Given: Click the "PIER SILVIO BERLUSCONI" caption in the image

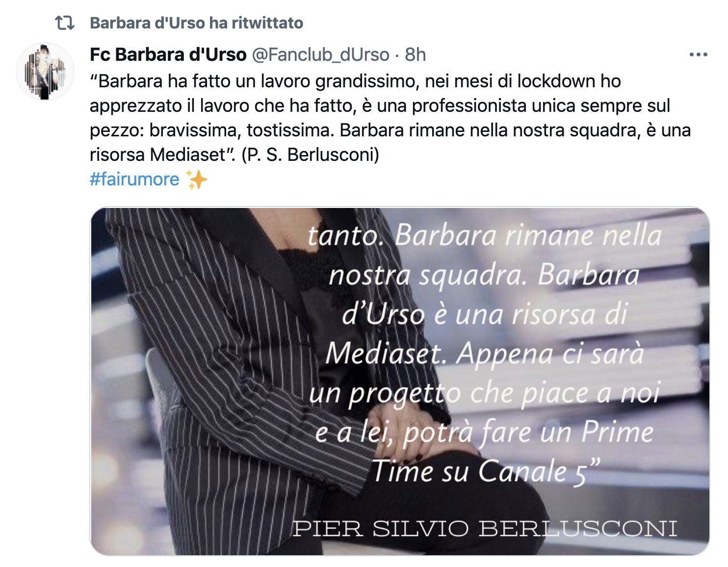Looking at the screenshot, I should click(485, 529).
